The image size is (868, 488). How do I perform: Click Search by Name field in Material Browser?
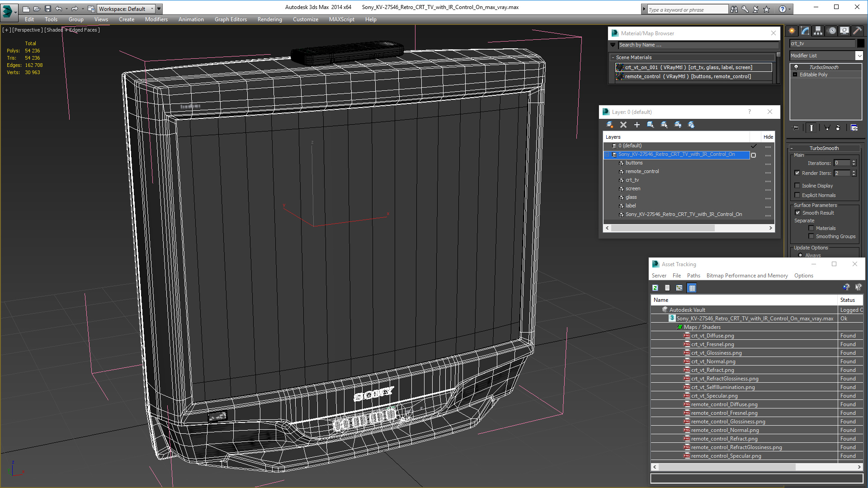click(698, 45)
